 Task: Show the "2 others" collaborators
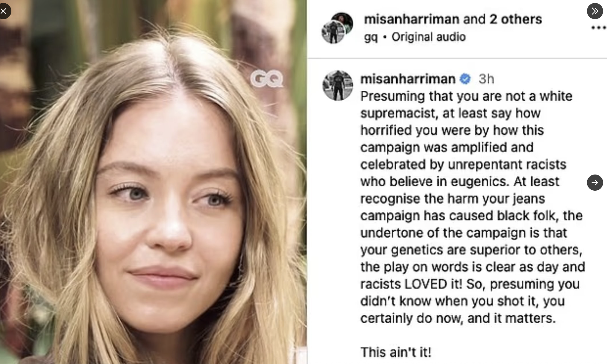click(515, 19)
